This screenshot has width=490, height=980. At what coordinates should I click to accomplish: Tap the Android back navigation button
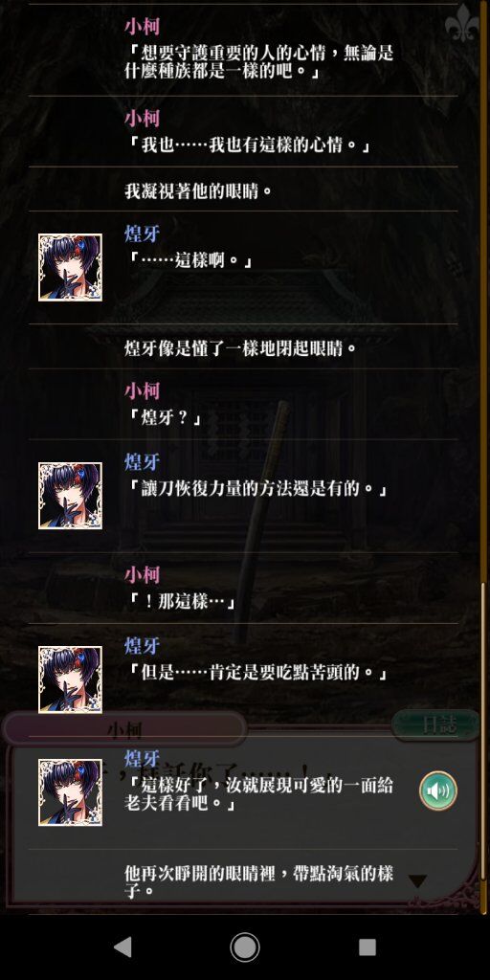tap(122, 947)
